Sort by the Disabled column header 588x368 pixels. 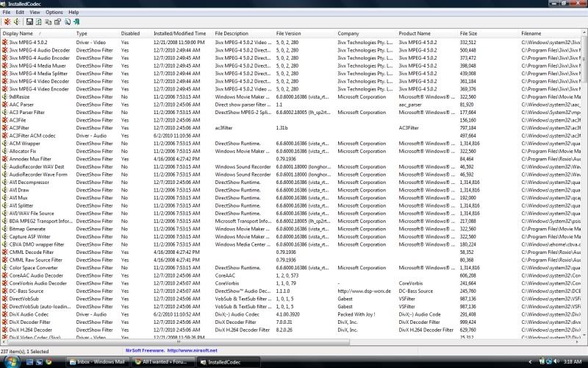click(x=135, y=33)
